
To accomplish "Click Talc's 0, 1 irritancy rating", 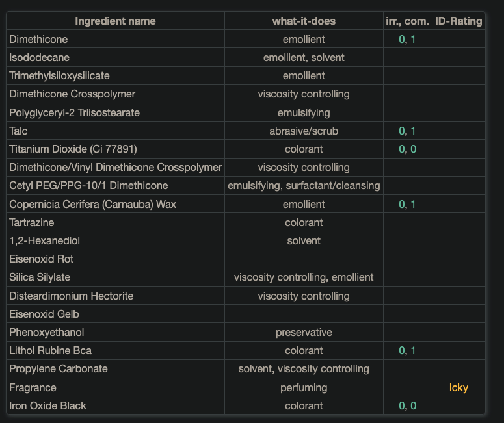I will tap(407, 131).
